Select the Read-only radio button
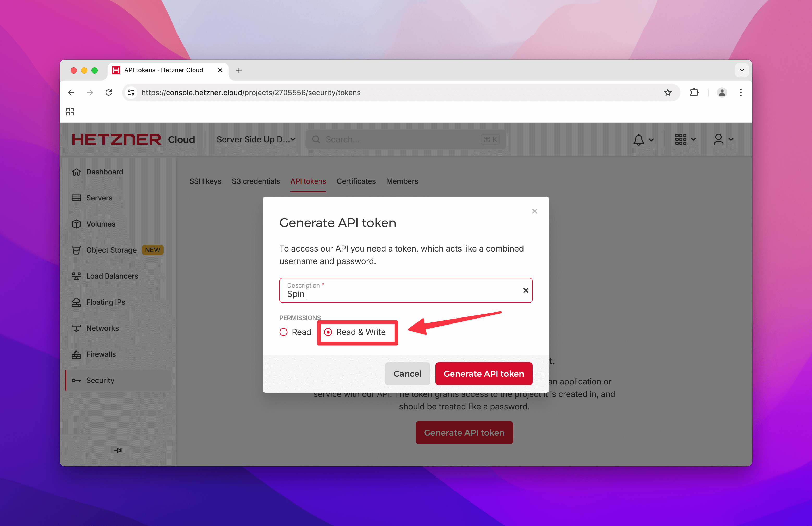 (284, 332)
